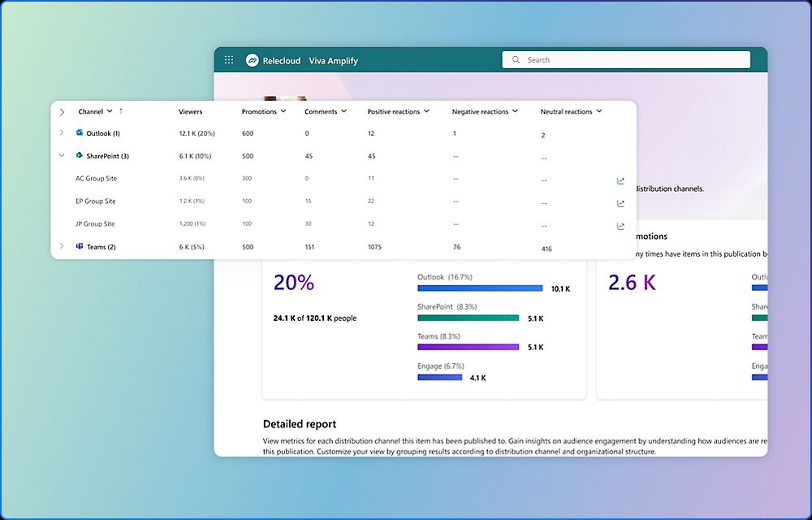Click the Teams (8.3%) purple bar
The image size is (812, 520).
pyautogui.click(x=469, y=347)
